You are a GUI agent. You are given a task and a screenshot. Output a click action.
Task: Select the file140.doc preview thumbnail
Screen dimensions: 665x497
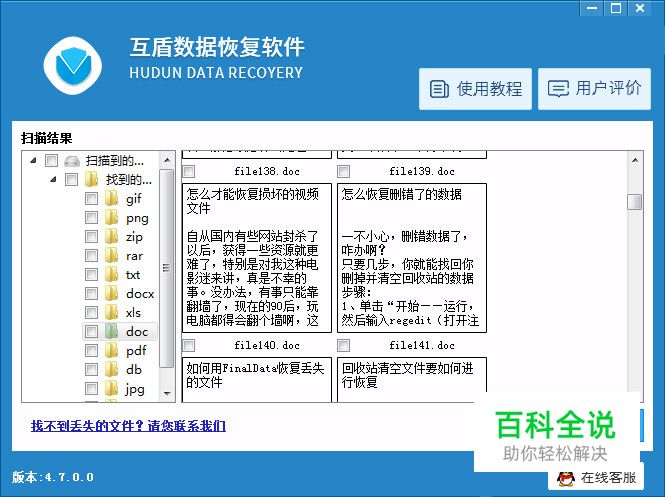click(257, 379)
